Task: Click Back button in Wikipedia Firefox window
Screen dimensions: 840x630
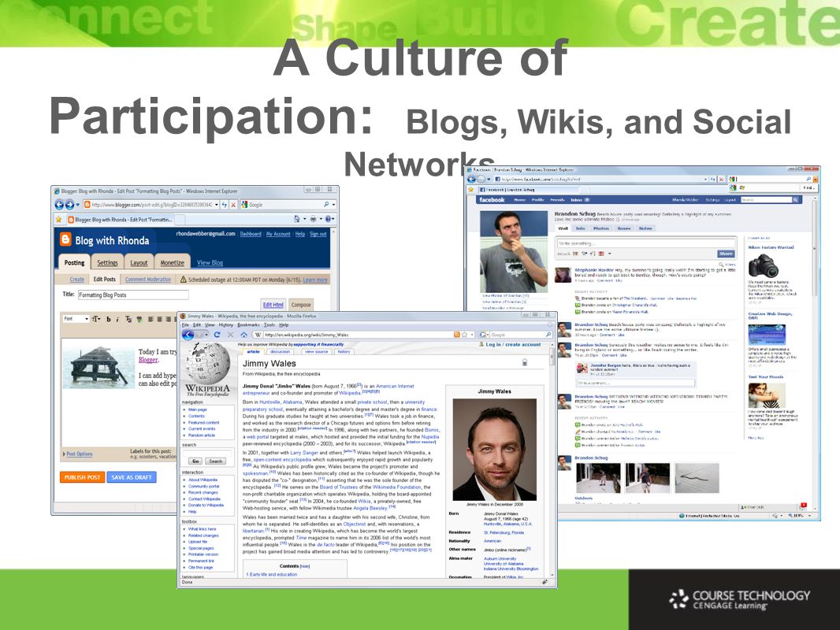Action: pyautogui.click(x=188, y=335)
